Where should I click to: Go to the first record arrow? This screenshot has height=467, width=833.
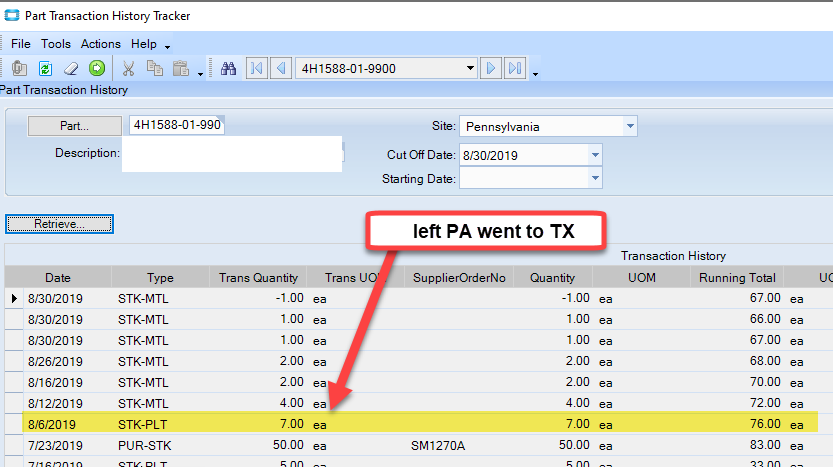(x=256, y=68)
